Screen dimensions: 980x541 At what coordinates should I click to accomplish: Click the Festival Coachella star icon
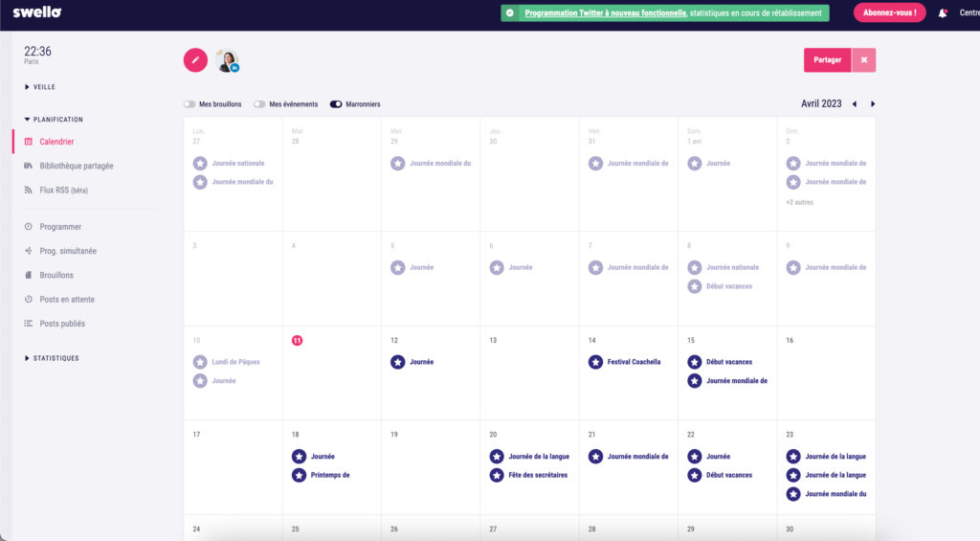[595, 362]
